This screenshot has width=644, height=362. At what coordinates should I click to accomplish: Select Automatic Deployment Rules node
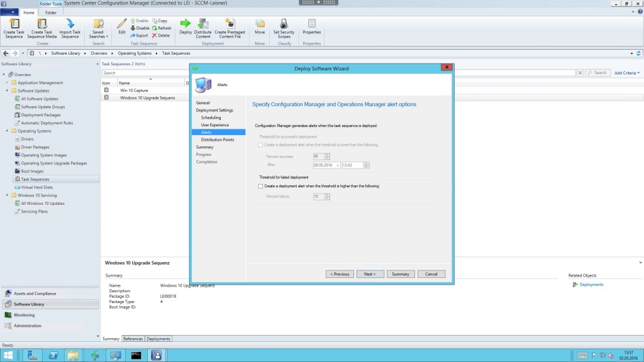47,123
